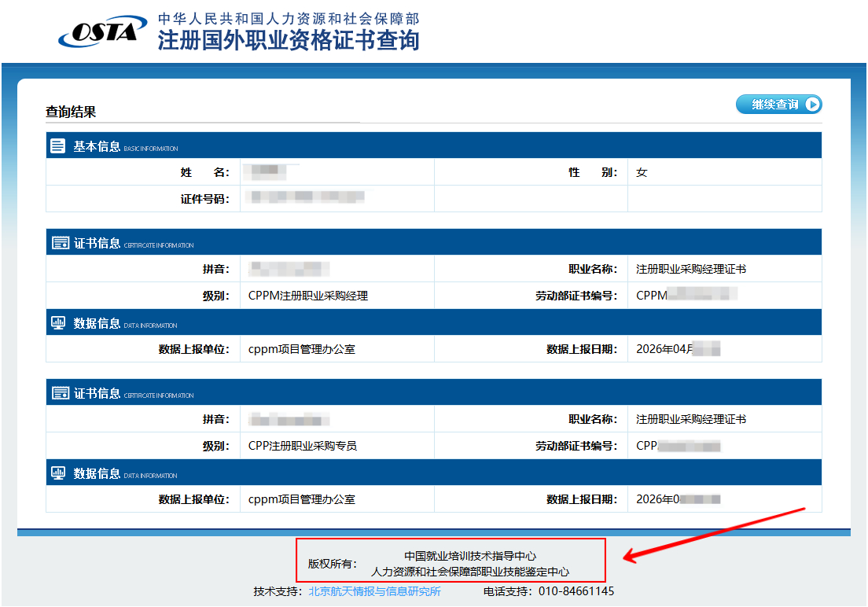Click the first 数据信息 monitor icon
Screen dimensions: 868x607
point(58,322)
